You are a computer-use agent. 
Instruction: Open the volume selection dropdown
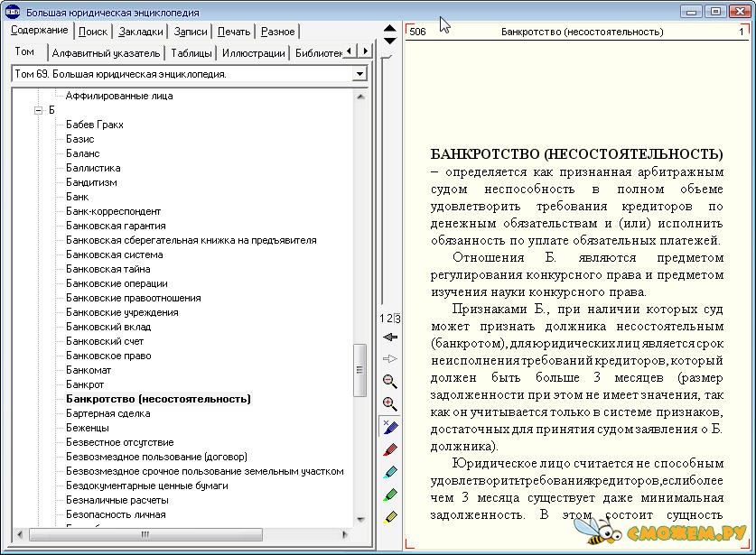(x=359, y=74)
